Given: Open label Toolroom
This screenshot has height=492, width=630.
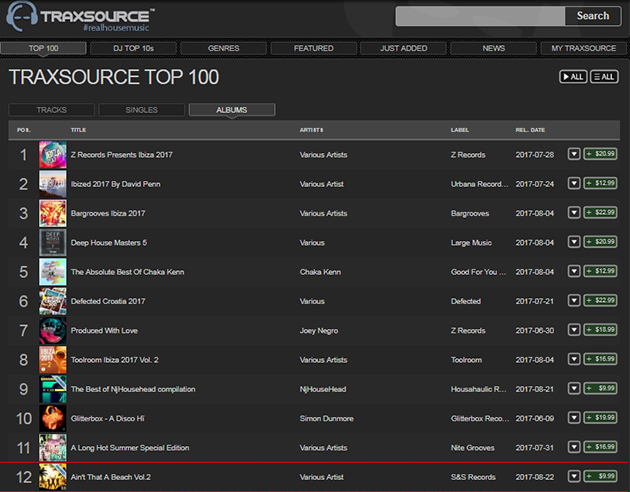Looking at the screenshot, I should [466, 360].
